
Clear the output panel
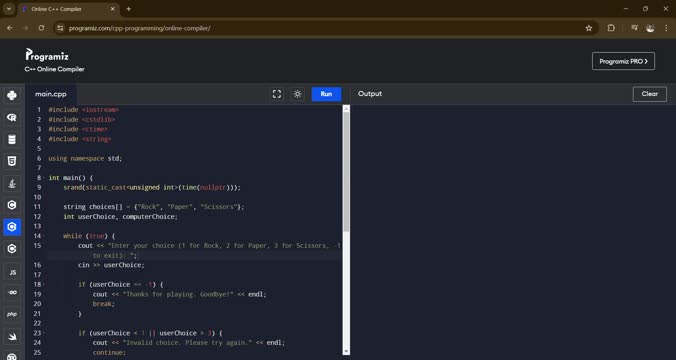[x=649, y=94]
